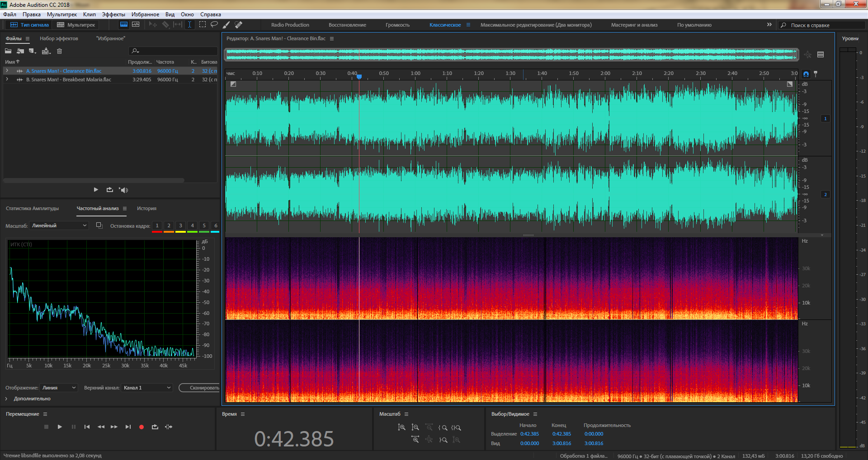
Task: Click frame hold button 1 with red swatch
Action: (x=157, y=226)
